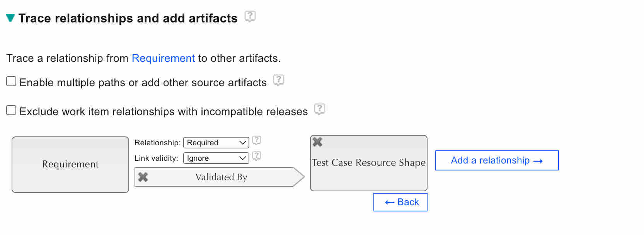
Task: Go Back using the Back button
Action: click(x=400, y=202)
